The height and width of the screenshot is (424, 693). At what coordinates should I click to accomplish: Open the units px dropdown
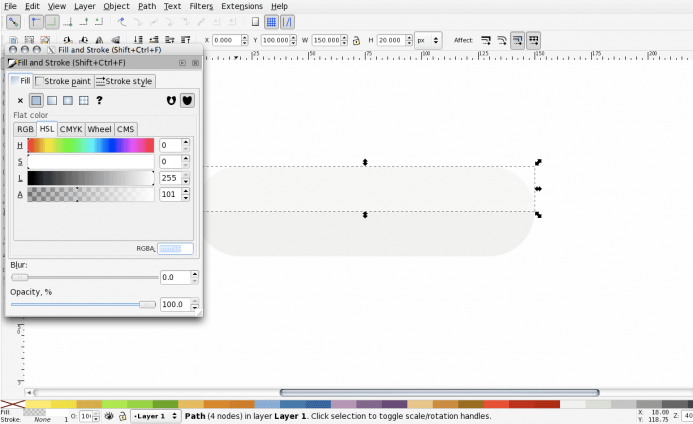[x=428, y=40]
